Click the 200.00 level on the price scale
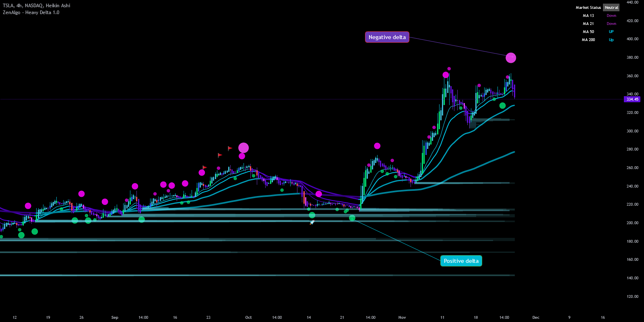This screenshot has width=644, height=322. click(x=632, y=223)
